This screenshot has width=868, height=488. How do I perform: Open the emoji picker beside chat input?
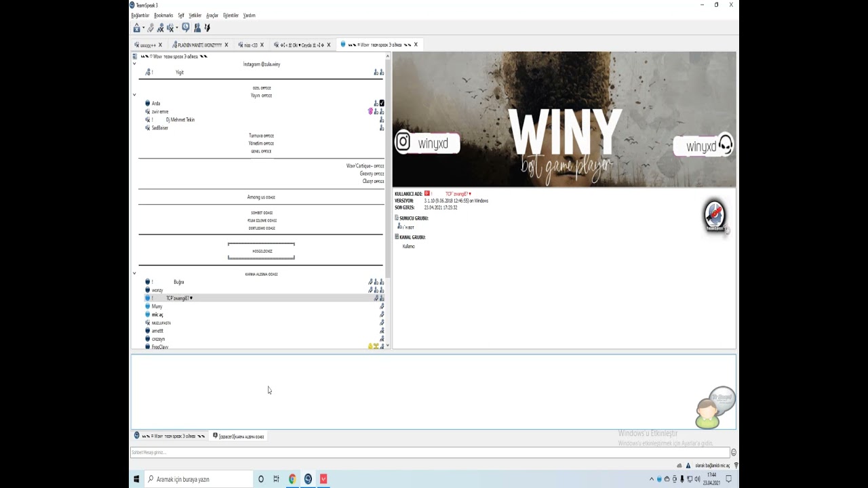click(734, 452)
